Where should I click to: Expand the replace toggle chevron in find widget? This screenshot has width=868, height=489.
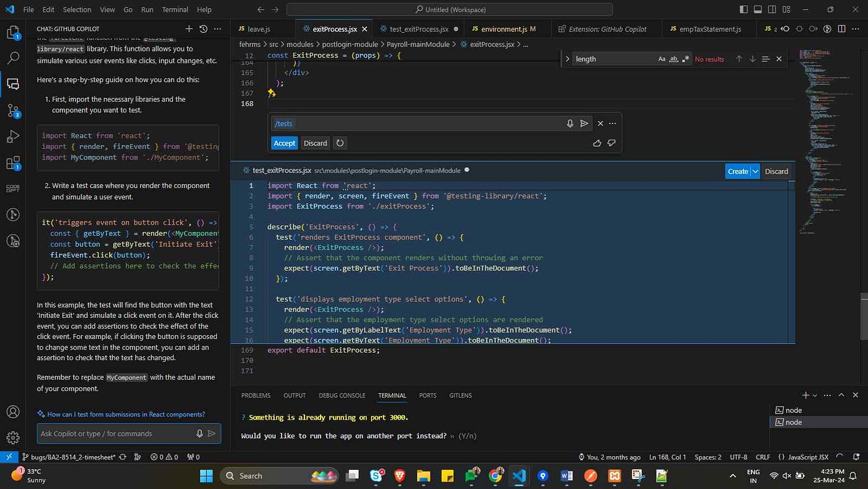click(567, 59)
